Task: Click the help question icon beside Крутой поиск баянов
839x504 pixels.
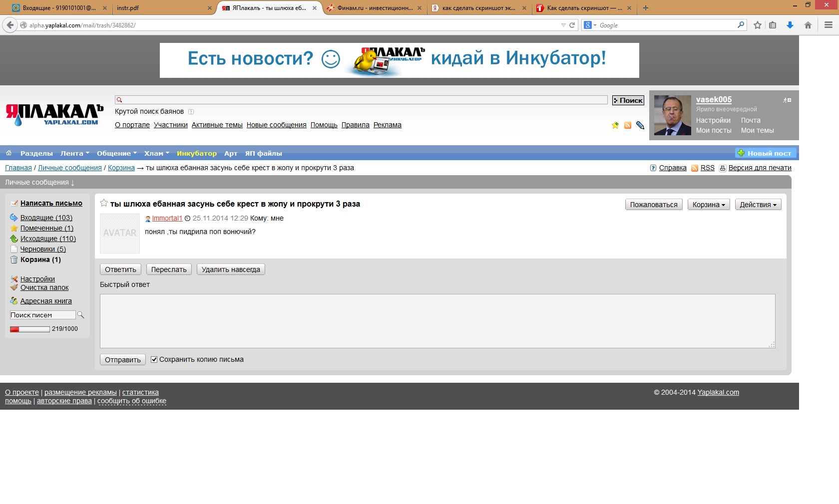Action: [191, 112]
